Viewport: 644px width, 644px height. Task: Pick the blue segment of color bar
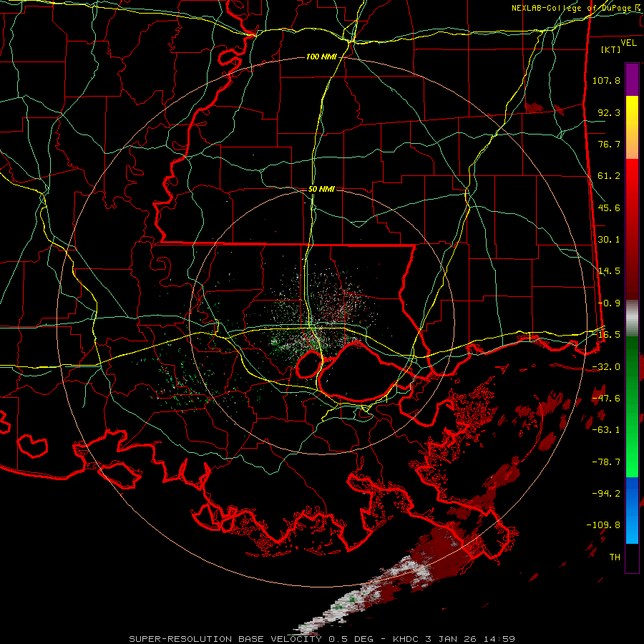pos(632,510)
